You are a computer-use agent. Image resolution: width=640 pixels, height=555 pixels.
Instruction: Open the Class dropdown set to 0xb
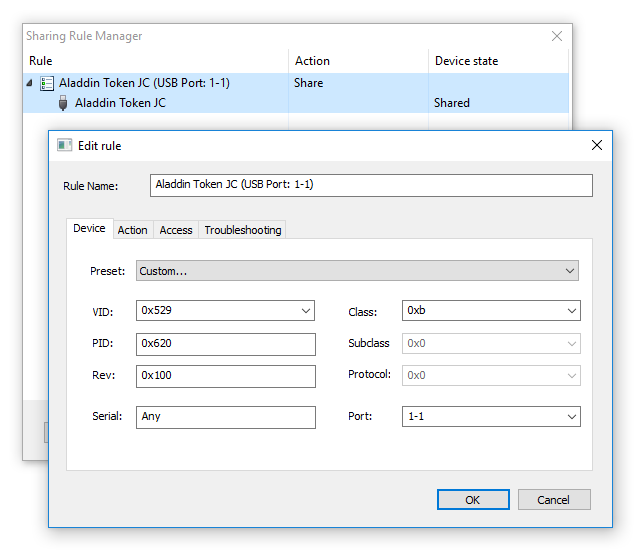click(x=491, y=311)
